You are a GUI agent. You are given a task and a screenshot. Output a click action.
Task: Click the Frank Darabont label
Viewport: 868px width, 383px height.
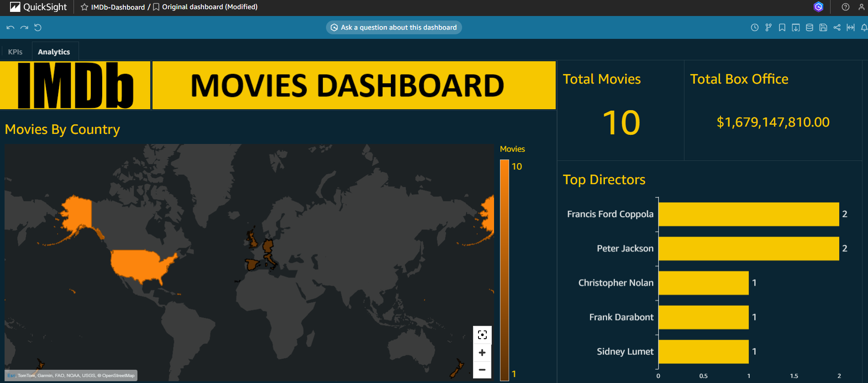click(621, 317)
